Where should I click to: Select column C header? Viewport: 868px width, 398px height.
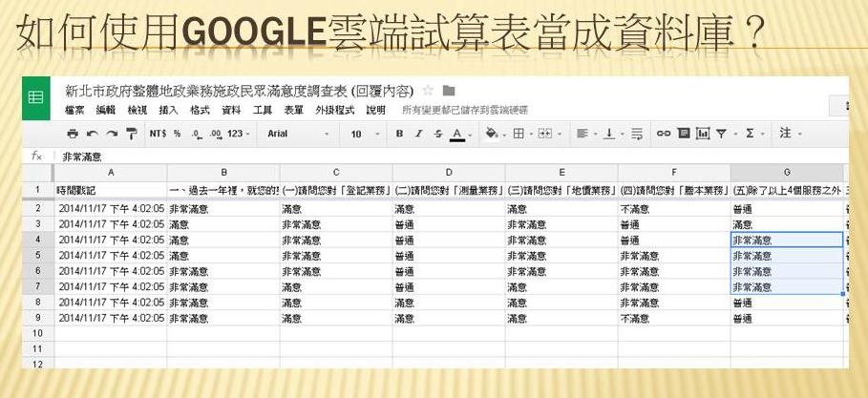pos(336,172)
